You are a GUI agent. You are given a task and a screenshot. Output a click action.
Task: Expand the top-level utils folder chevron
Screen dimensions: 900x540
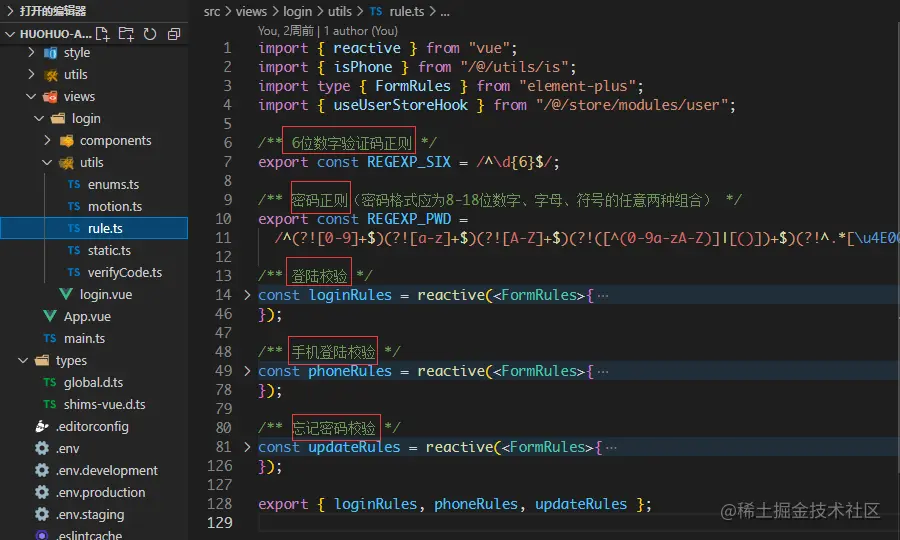32,74
